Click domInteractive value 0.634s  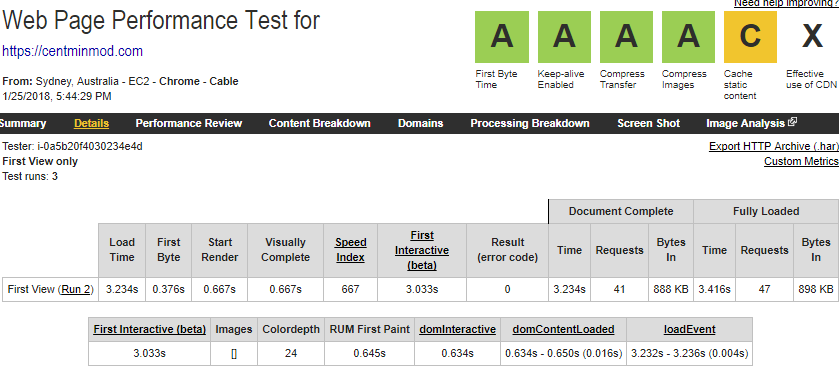(x=457, y=354)
